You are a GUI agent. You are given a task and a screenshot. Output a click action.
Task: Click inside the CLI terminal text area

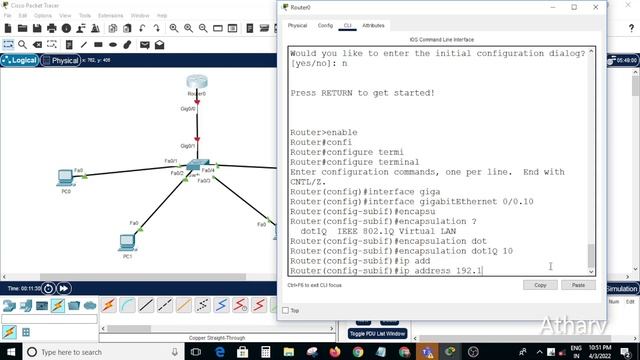coord(438,161)
